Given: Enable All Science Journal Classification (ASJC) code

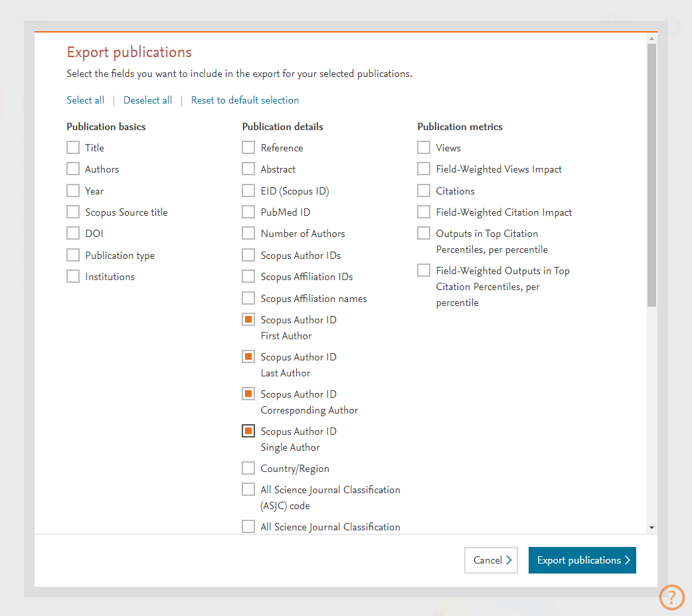Looking at the screenshot, I should click(248, 489).
